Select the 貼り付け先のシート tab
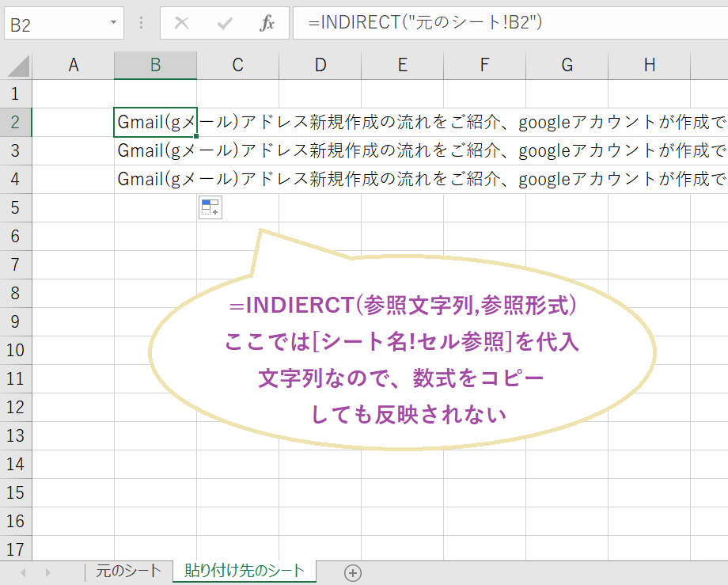728x585 pixels. [244, 568]
